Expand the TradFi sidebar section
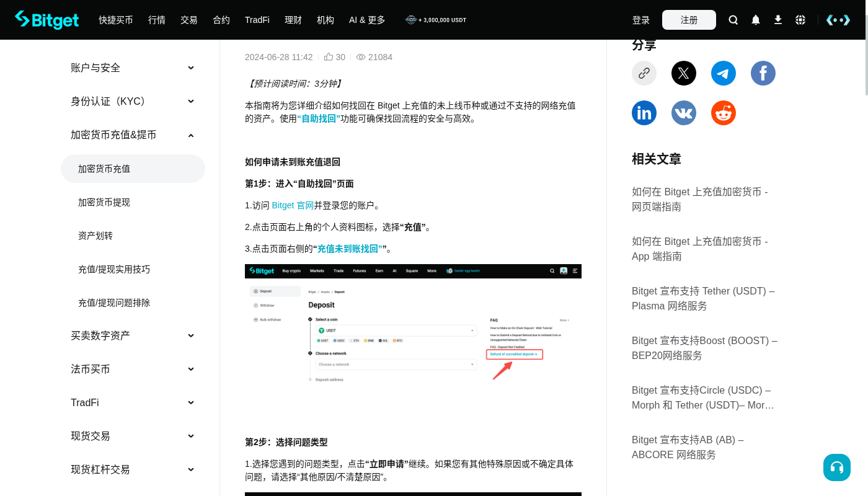The height and width of the screenshot is (496, 868). click(x=133, y=402)
